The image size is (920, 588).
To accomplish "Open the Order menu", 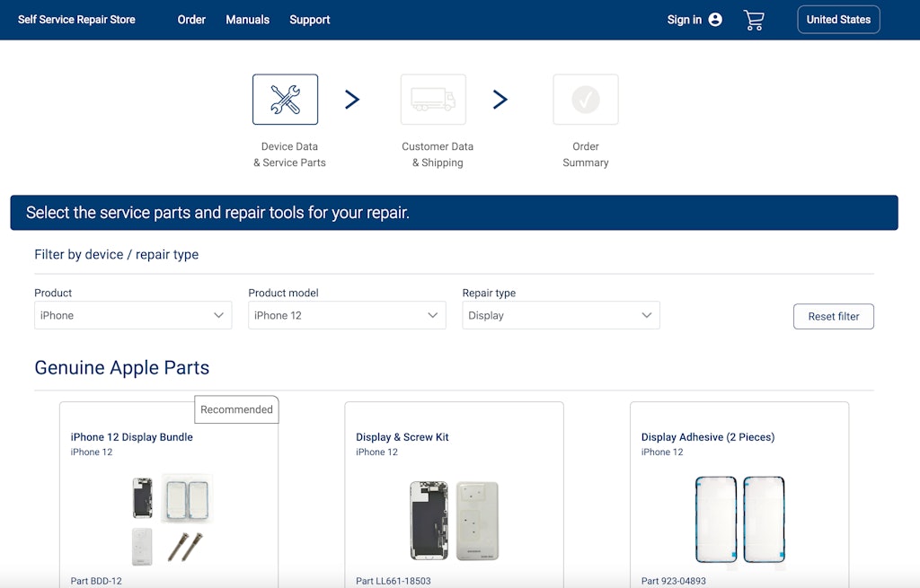I will 191,20.
